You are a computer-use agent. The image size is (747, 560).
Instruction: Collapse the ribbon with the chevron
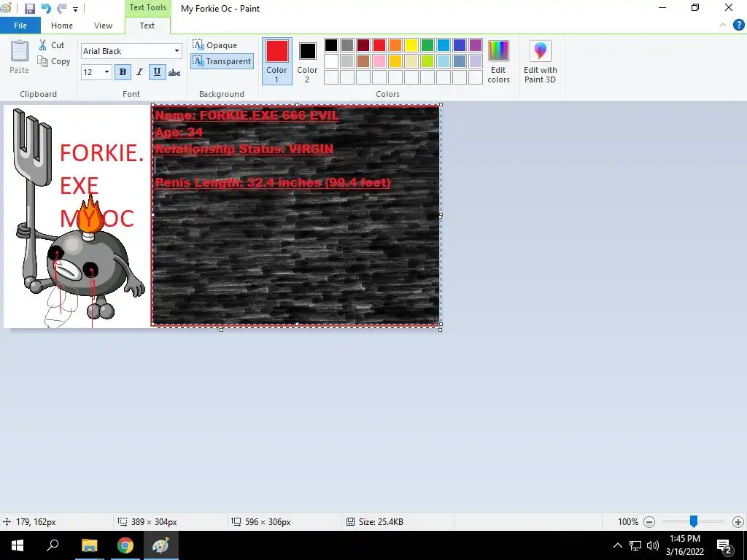(x=723, y=26)
